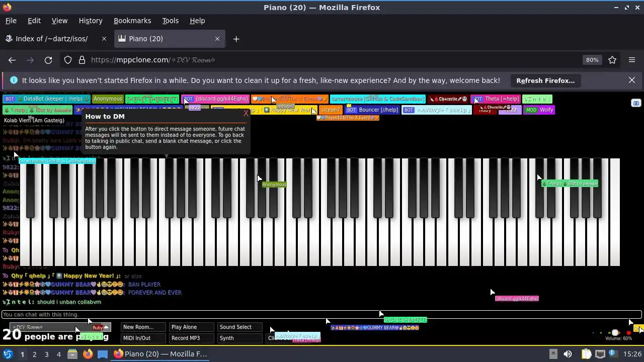The width and height of the screenshot is (644, 362).
Task: Open the system tray volume icon
Action: tap(568, 354)
